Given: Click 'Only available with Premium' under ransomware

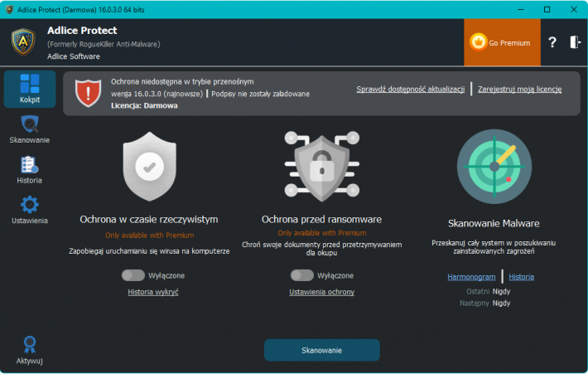Looking at the screenshot, I should pyautogui.click(x=322, y=233).
